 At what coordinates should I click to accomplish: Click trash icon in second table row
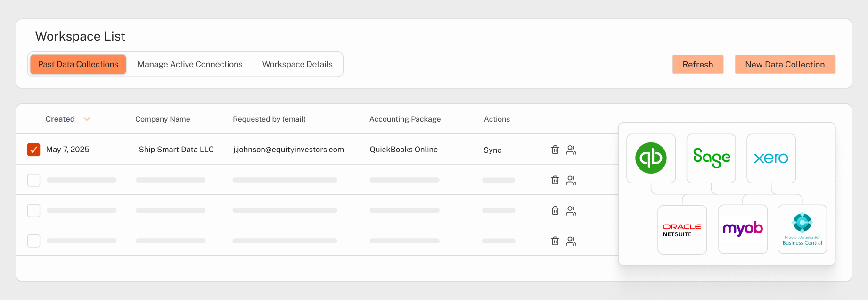pos(555,180)
